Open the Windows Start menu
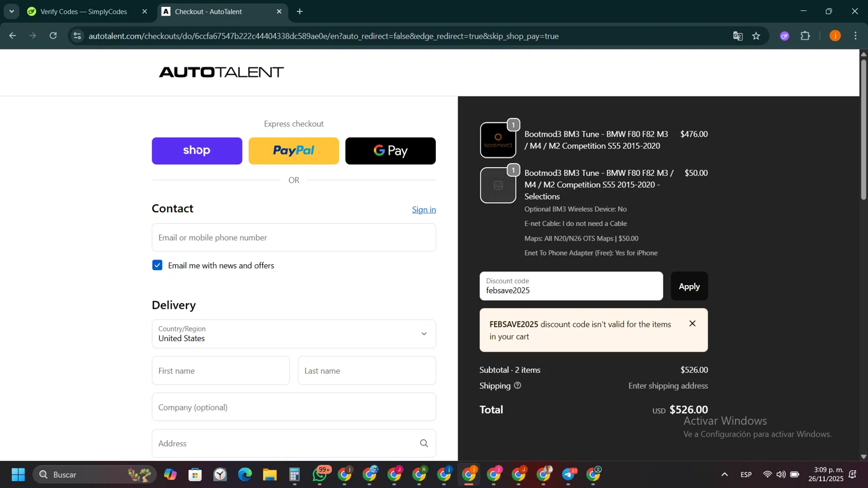Viewport: 868px width, 488px height. pos(18,475)
